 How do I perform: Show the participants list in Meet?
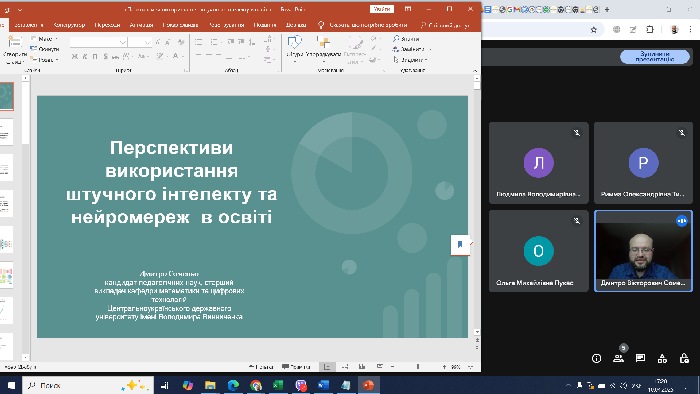point(618,358)
